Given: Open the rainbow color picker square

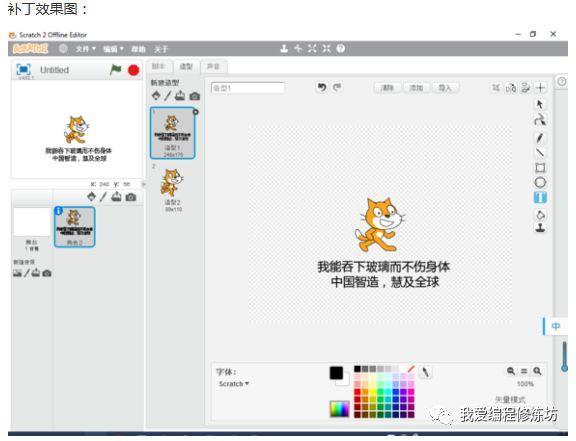Looking at the screenshot, I should click(x=339, y=409).
